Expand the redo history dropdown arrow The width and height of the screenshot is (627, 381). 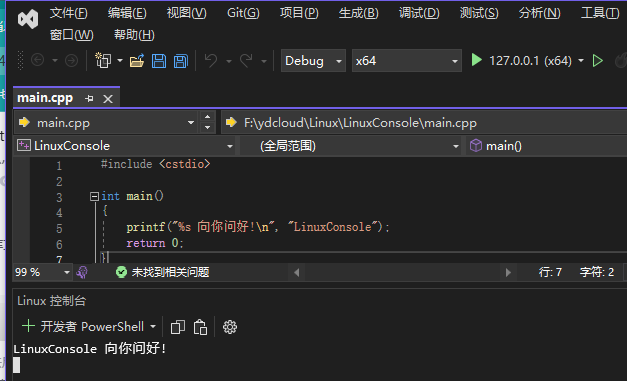point(264,61)
